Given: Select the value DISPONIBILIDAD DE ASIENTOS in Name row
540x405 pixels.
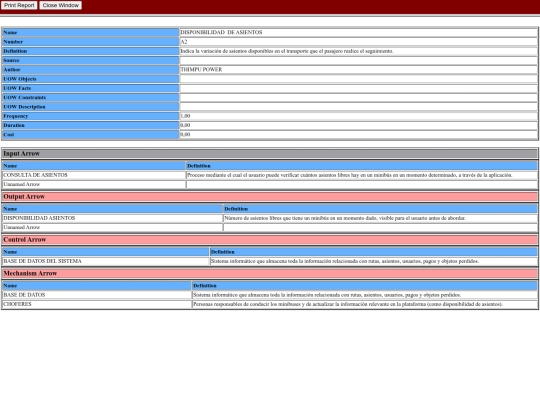Looking at the screenshot, I should [221, 32].
